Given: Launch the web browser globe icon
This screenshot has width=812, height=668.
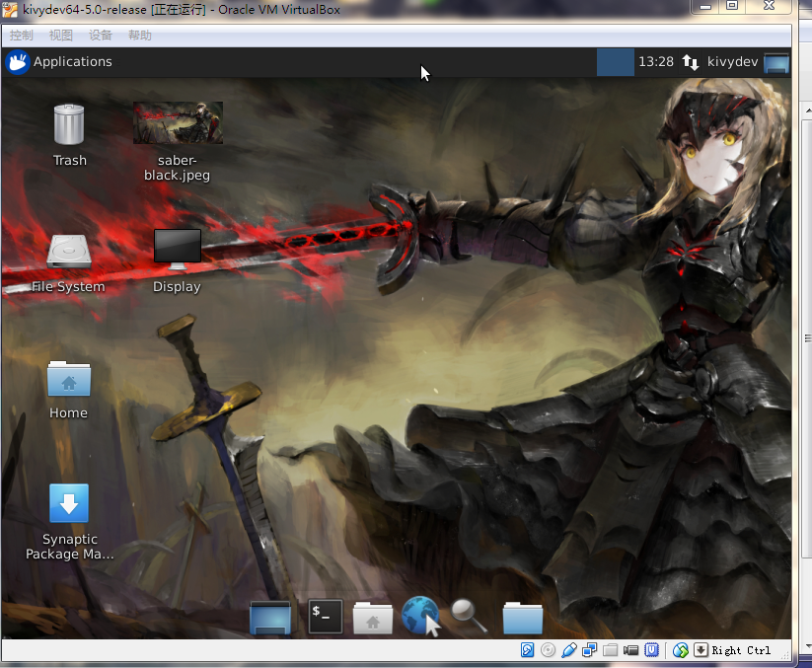Looking at the screenshot, I should (x=420, y=615).
